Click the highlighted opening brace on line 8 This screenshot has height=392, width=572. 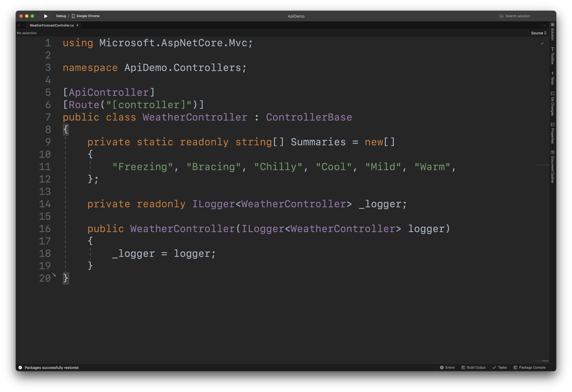(66, 130)
